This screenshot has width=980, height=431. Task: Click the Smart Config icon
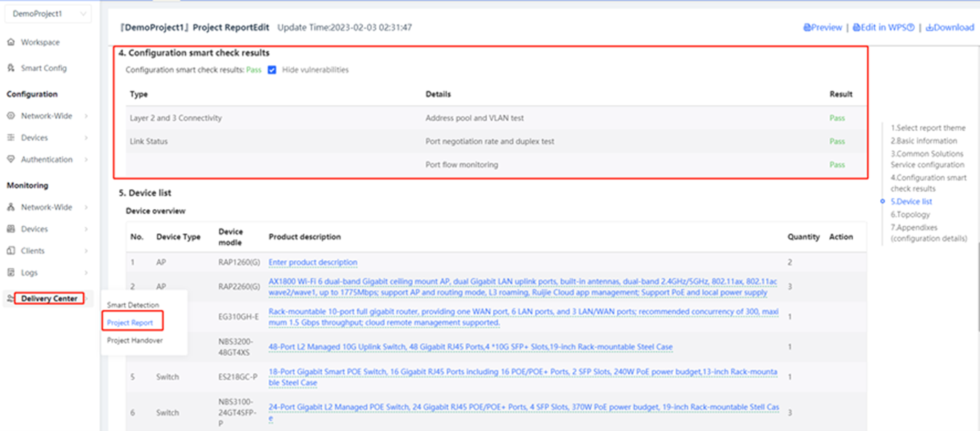tap(11, 69)
